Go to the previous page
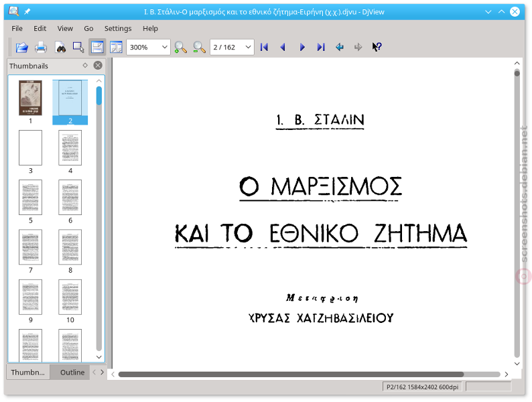This screenshot has height=402, width=532. 283,47
